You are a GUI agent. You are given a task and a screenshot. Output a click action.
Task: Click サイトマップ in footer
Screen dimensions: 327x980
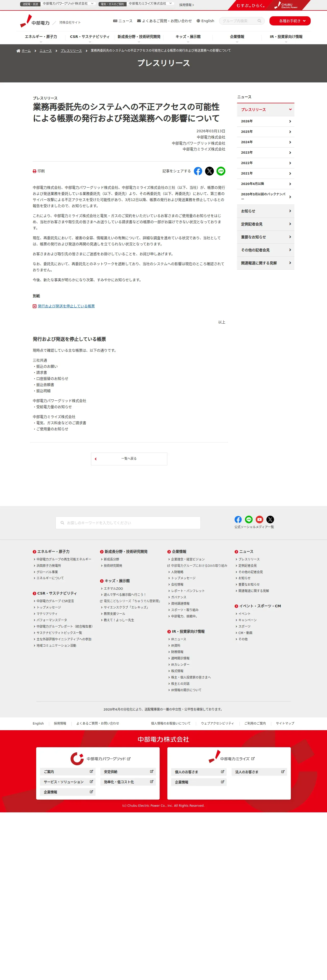click(x=285, y=723)
